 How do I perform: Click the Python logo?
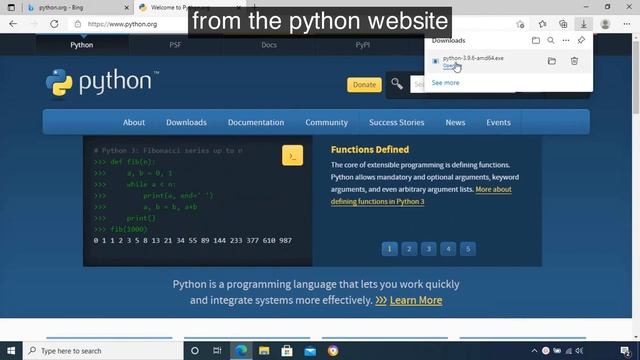pyautogui.click(x=102, y=82)
